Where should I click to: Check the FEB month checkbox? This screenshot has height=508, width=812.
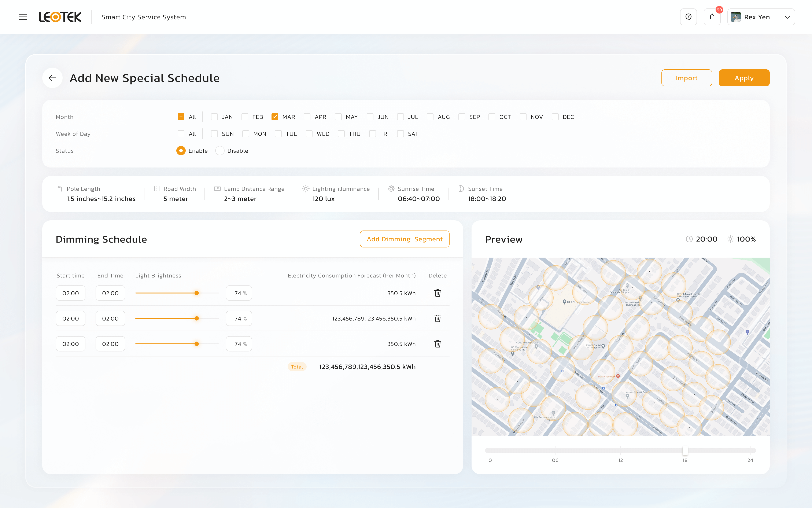[245, 117]
